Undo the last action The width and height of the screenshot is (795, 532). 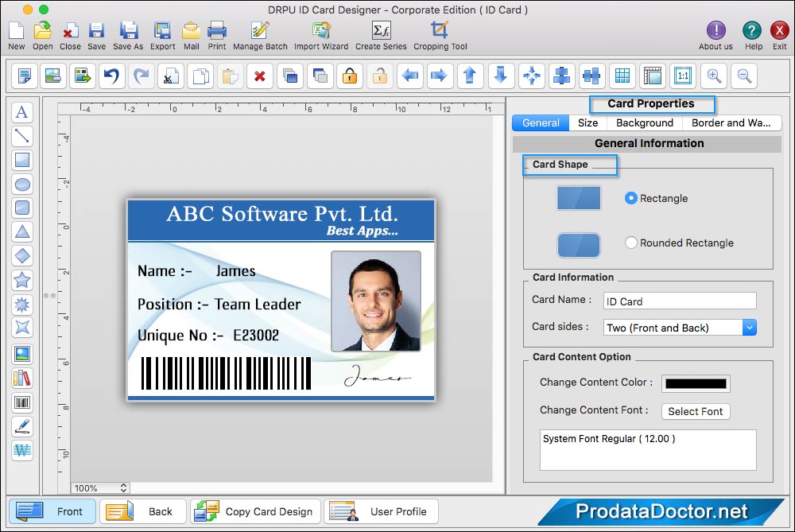point(111,76)
